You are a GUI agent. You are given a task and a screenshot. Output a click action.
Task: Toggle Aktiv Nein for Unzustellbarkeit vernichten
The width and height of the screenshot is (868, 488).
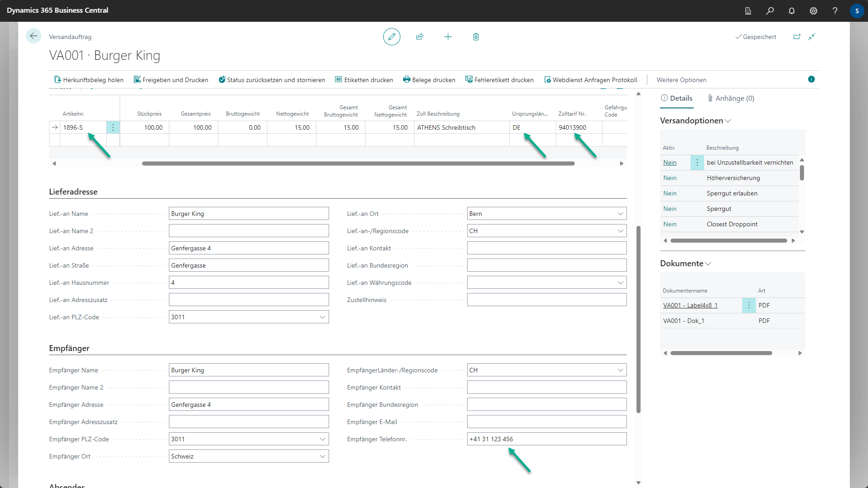tap(670, 163)
